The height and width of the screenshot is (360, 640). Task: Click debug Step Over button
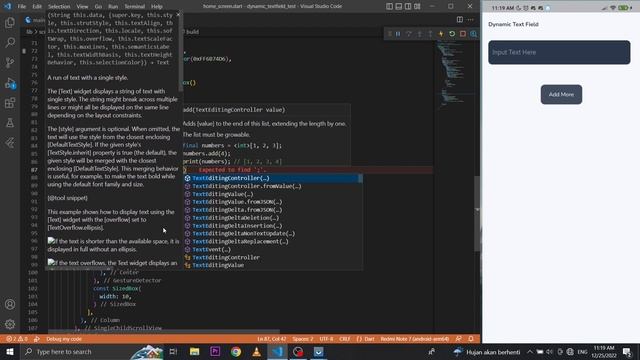(409, 34)
